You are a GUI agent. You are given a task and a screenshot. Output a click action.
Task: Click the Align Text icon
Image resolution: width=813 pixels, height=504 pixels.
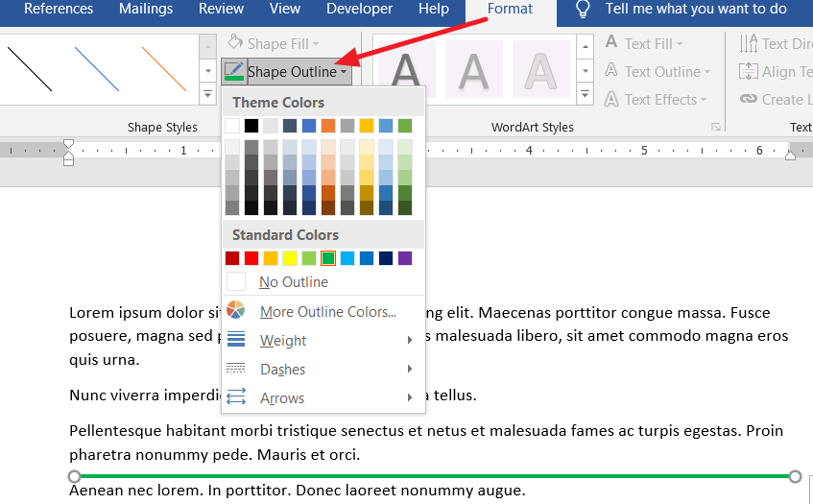(748, 71)
